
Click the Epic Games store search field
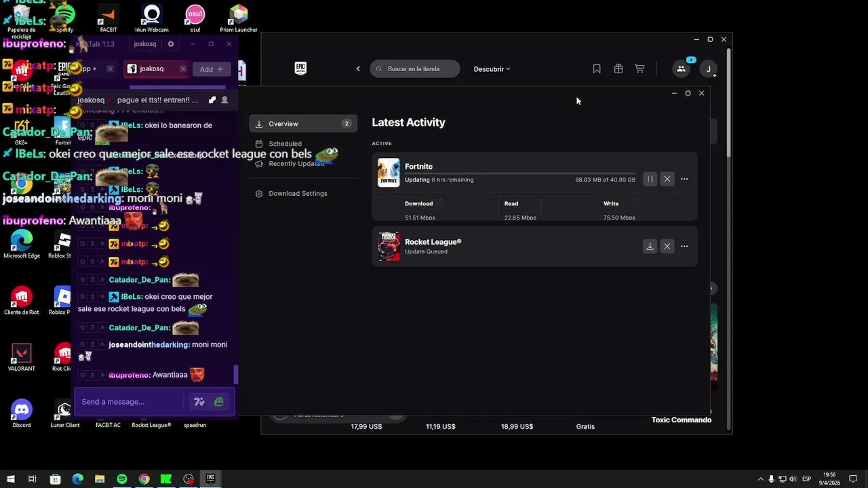point(415,68)
